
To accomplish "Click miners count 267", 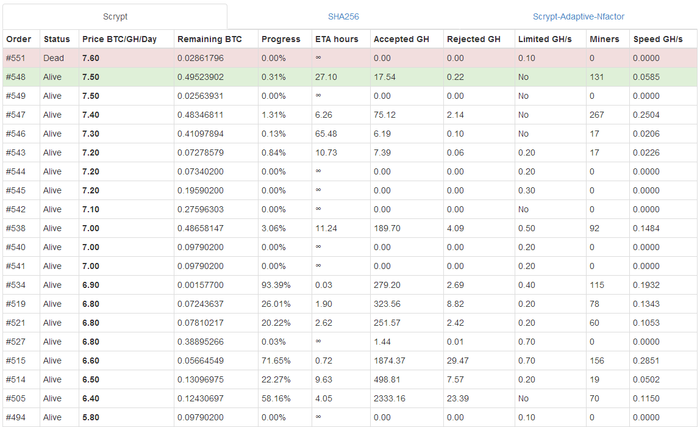I will [596, 115].
